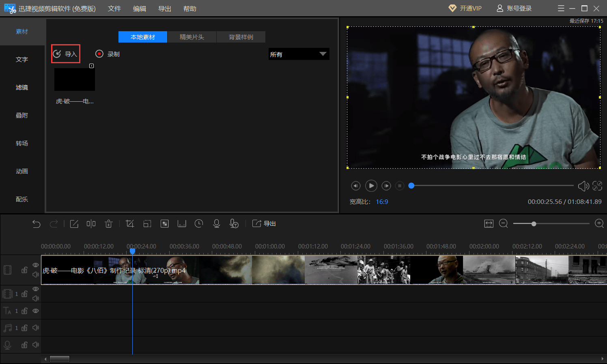
Task: Split the clip at the playhead
Action: 91,224
